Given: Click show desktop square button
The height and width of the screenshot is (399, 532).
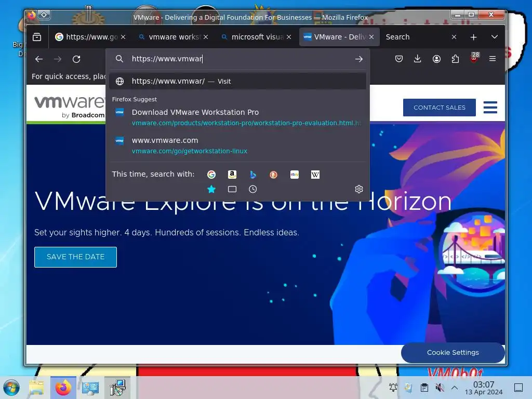Looking at the screenshot, I should click(518, 388).
